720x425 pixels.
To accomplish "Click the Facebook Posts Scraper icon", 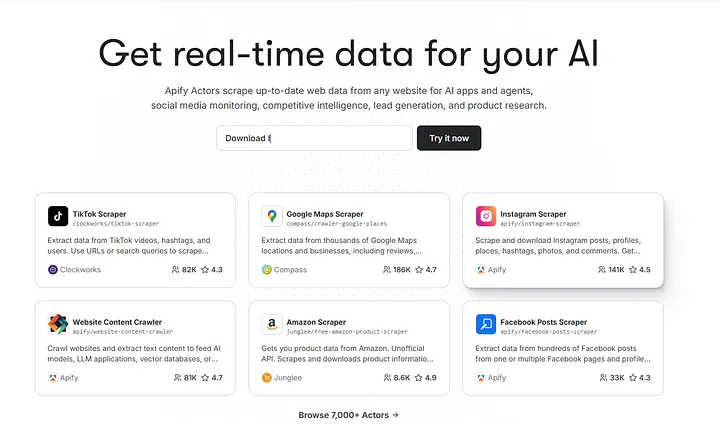I will 486,324.
